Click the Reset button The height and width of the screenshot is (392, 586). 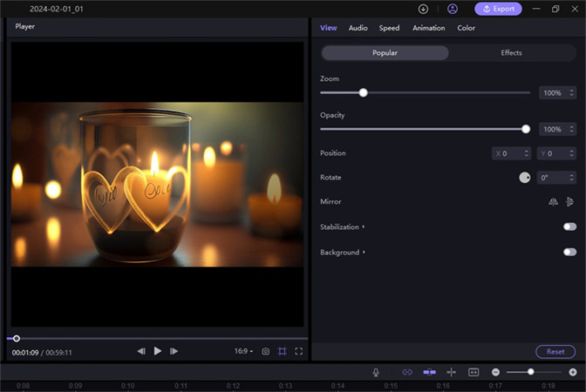tap(555, 352)
